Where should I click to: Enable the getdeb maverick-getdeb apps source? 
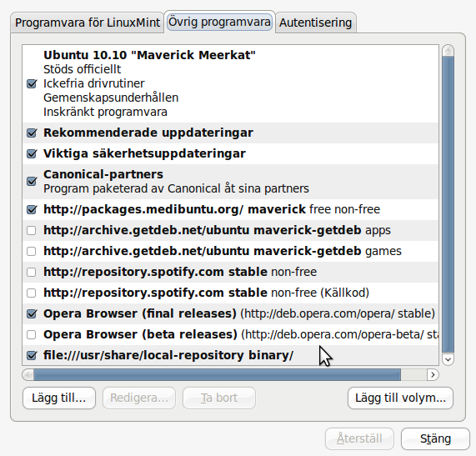tap(32, 230)
